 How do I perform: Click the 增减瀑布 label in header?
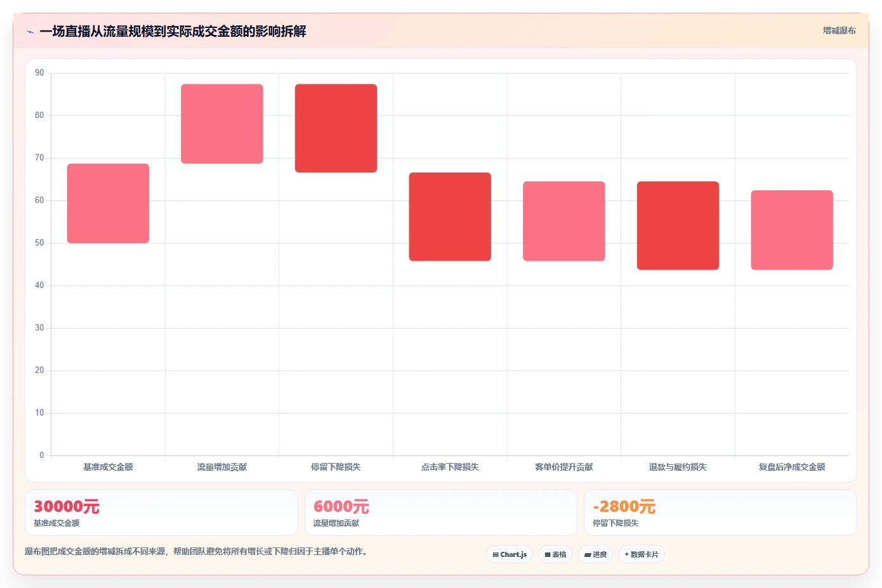[x=839, y=30]
